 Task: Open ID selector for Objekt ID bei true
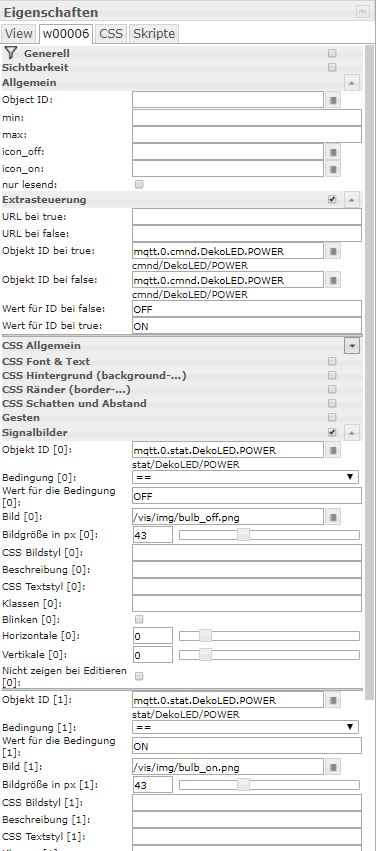tap(333, 251)
